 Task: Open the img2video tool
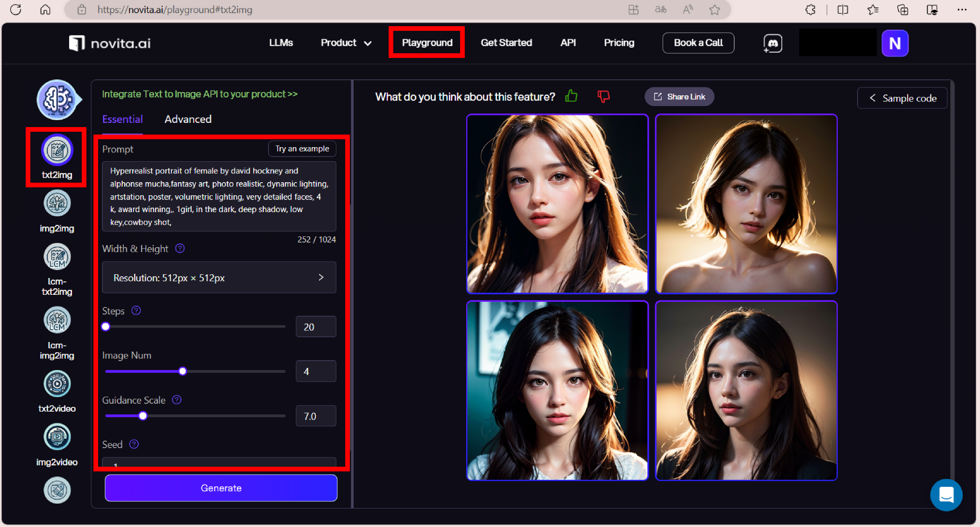point(57,437)
